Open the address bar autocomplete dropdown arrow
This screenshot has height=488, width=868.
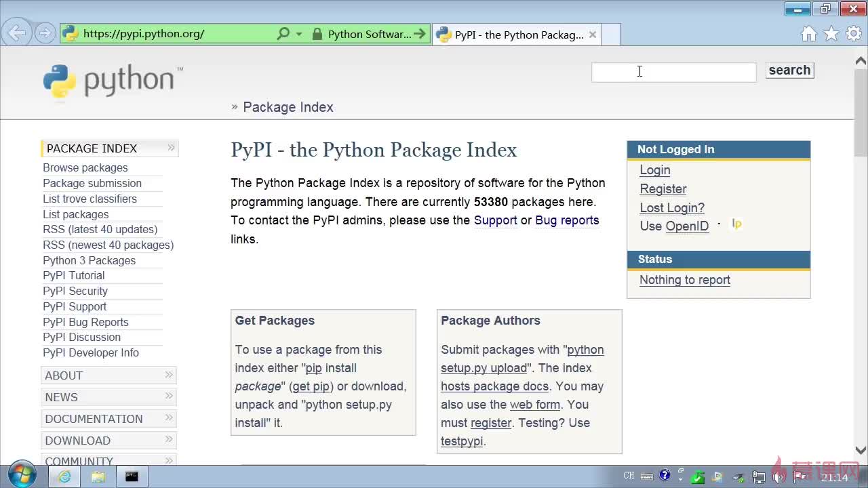[x=299, y=34]
